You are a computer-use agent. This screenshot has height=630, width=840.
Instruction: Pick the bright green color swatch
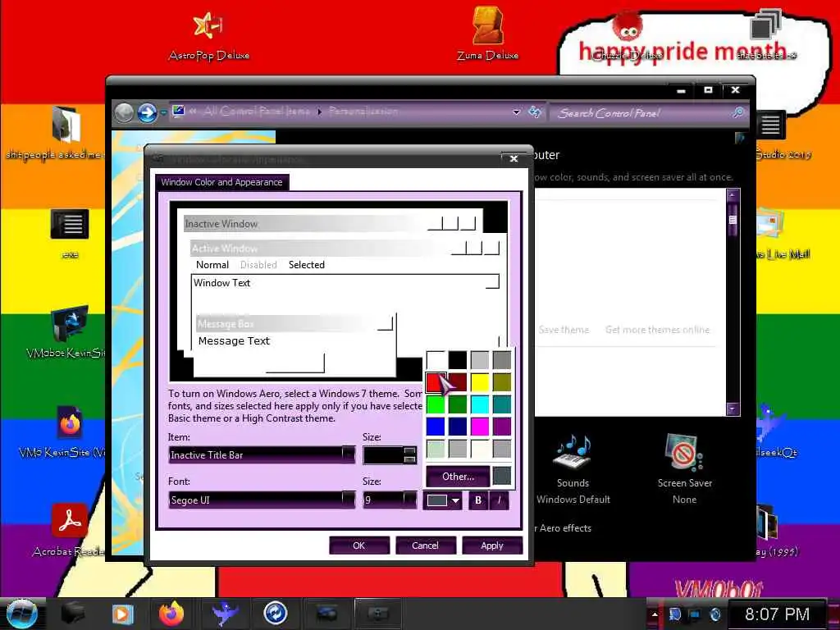pyautogui.click(x=436, y=404)
